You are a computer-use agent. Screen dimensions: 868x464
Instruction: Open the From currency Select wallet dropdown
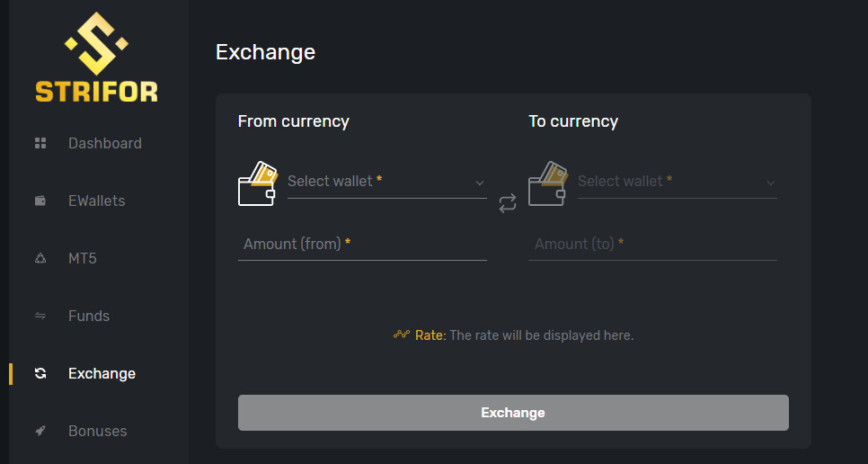point(387,183)
